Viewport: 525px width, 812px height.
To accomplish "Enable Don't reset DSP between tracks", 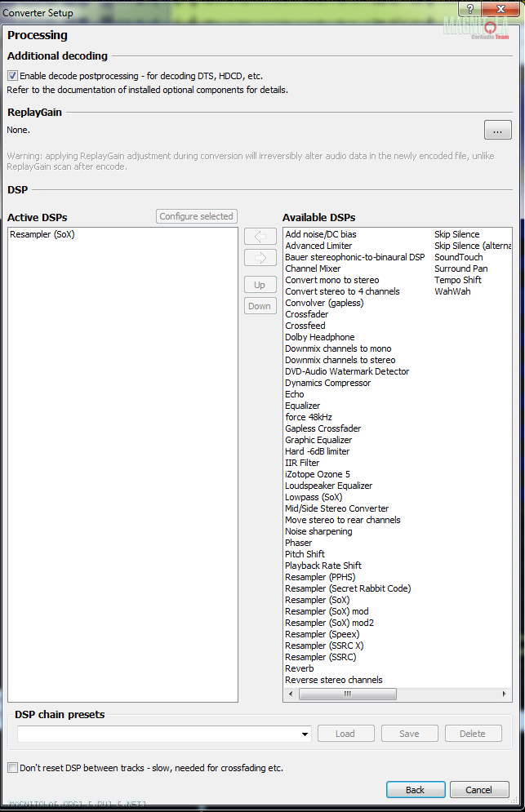I will [x=13, y=768].
